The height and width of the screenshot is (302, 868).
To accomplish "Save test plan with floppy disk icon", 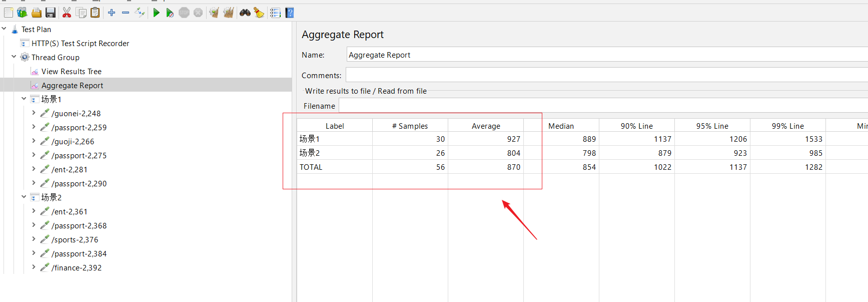I will tap(51, 13).
